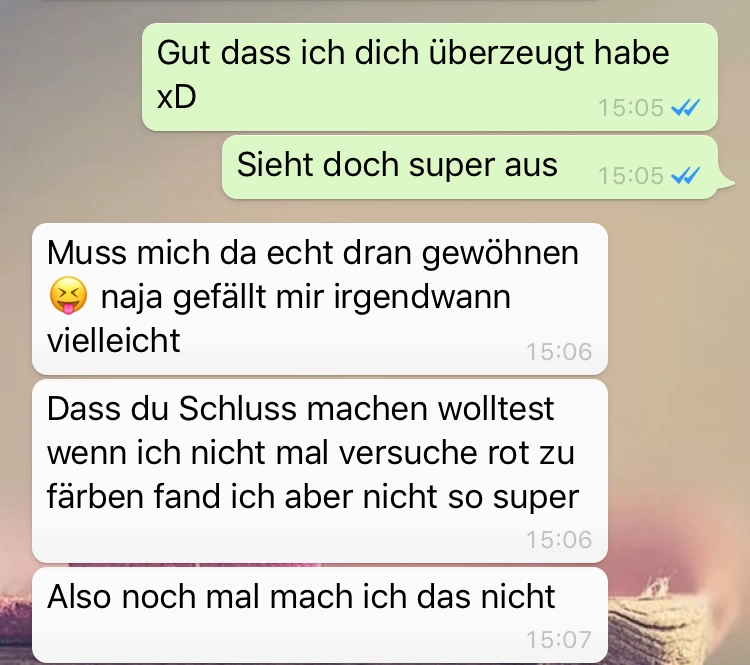Click the word 'irgendwann' after the emoji
Screen dimensions: 750x665
coord(422,298)
